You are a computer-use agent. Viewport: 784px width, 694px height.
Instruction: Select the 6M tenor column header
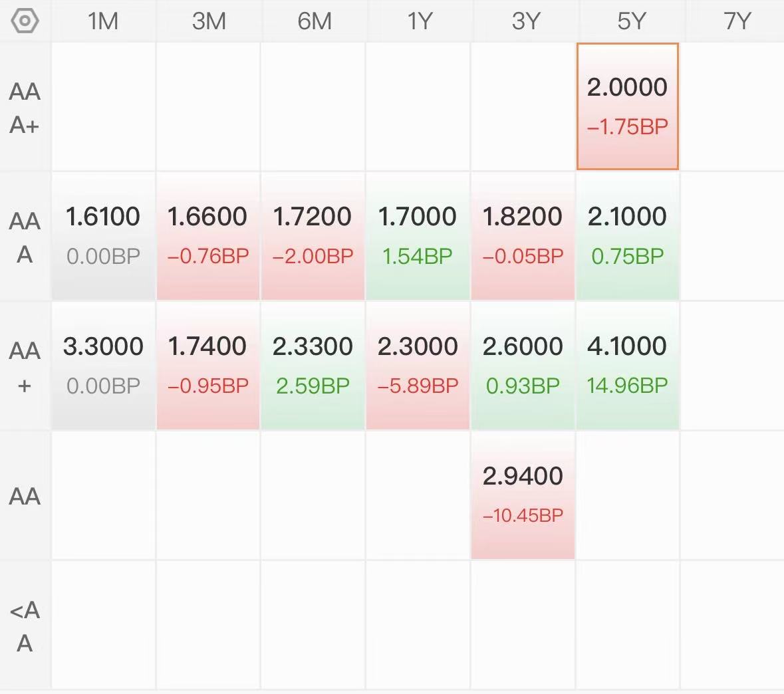(314, 21)
